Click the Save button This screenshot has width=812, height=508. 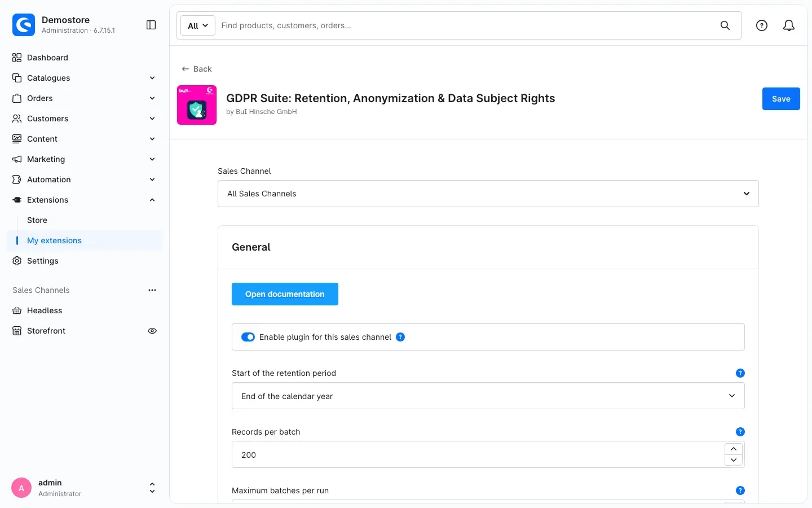click(781, 99)
